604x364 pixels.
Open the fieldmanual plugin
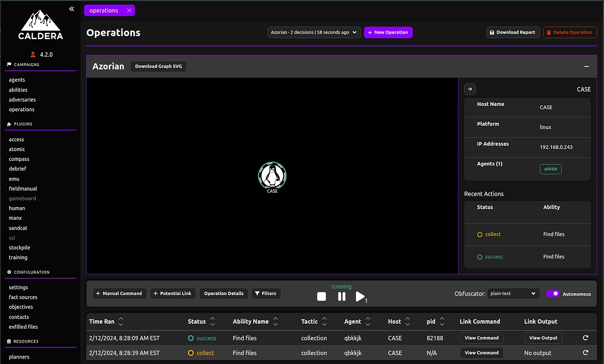(x=23, y=189)
